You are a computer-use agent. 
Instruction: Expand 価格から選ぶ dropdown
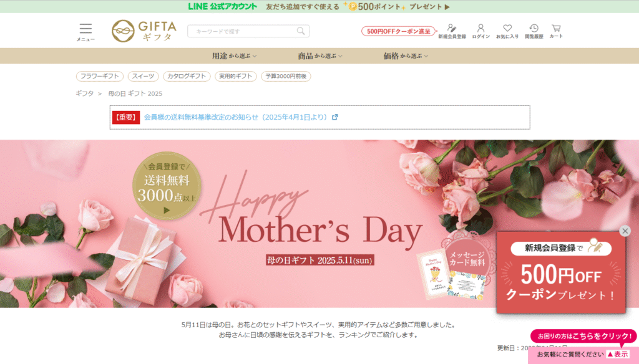point(406,55)
